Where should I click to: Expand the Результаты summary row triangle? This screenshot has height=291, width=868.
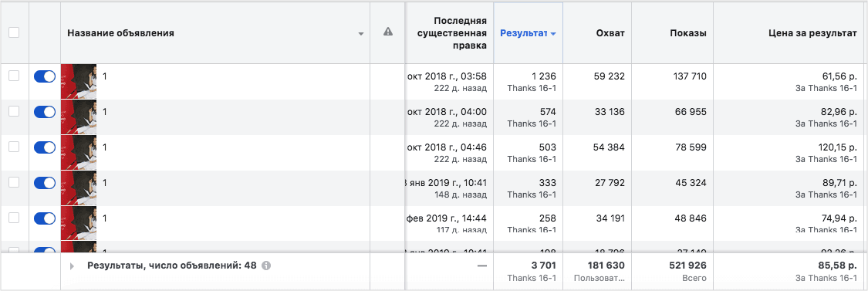point(72,266)
